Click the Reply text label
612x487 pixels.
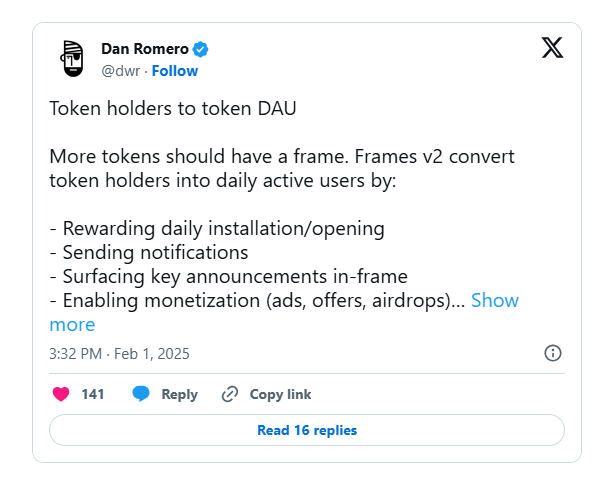pos(179,394)
